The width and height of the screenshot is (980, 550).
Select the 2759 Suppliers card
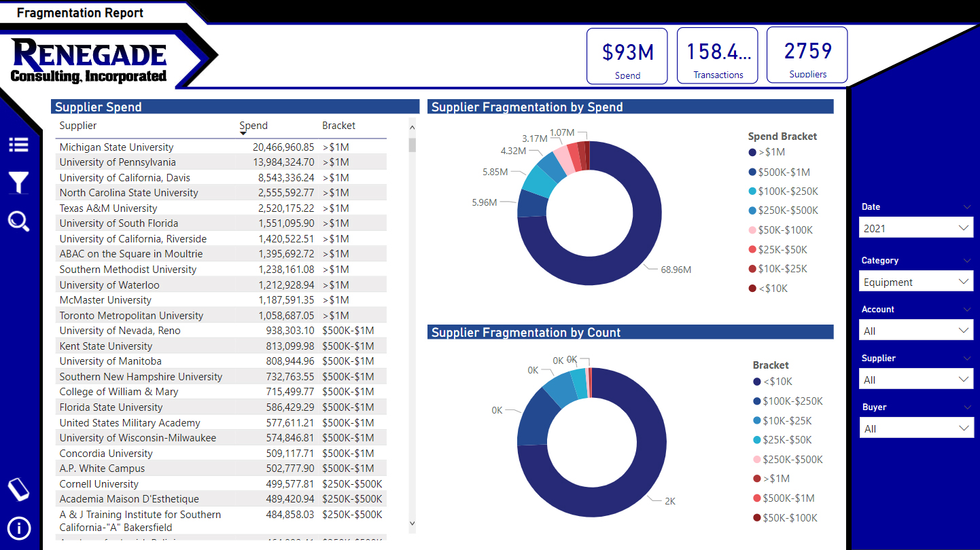pyautogui.click(x=807, y=55)
